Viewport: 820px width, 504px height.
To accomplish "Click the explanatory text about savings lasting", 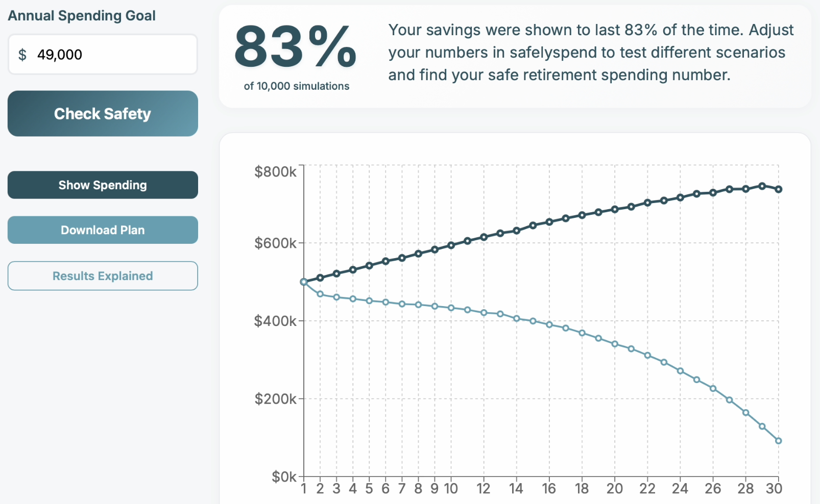I will click(x=590, y=52).
